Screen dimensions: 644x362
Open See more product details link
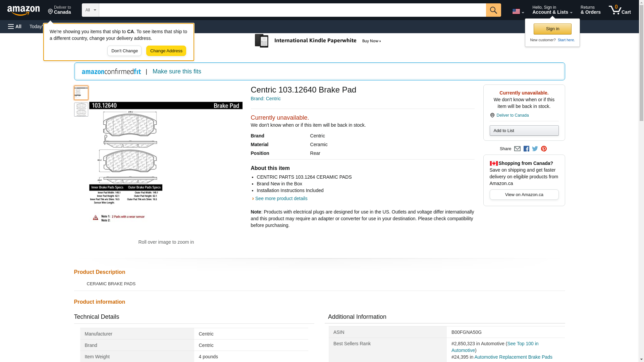(281, 198)
